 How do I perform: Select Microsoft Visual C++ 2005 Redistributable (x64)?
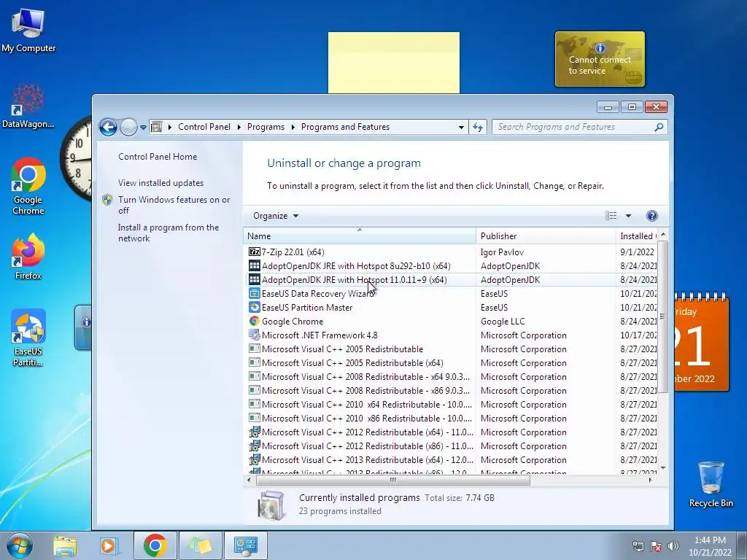352,363
